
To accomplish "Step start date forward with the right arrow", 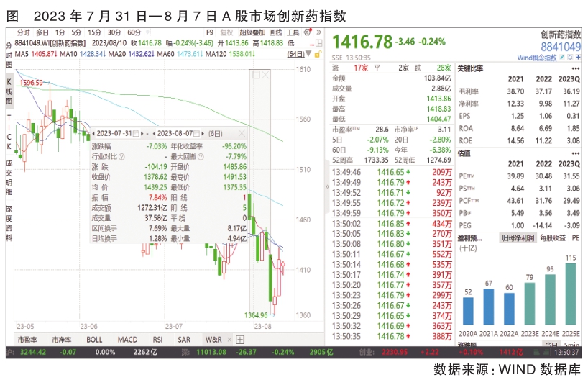I will pos(142,134).
